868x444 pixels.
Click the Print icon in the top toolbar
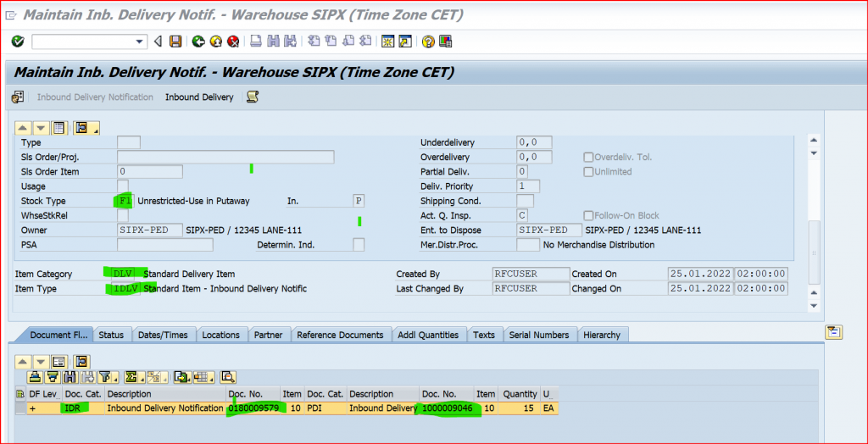point(256,42)
